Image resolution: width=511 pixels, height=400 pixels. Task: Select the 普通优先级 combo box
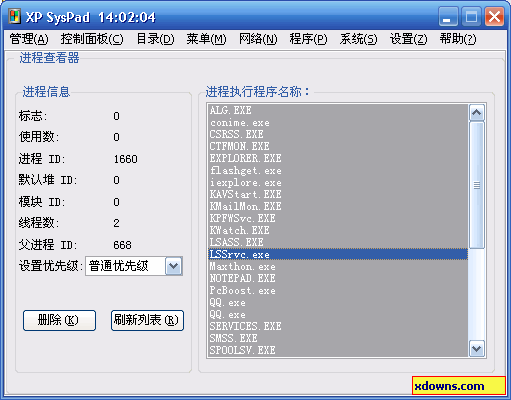(134, 266)
